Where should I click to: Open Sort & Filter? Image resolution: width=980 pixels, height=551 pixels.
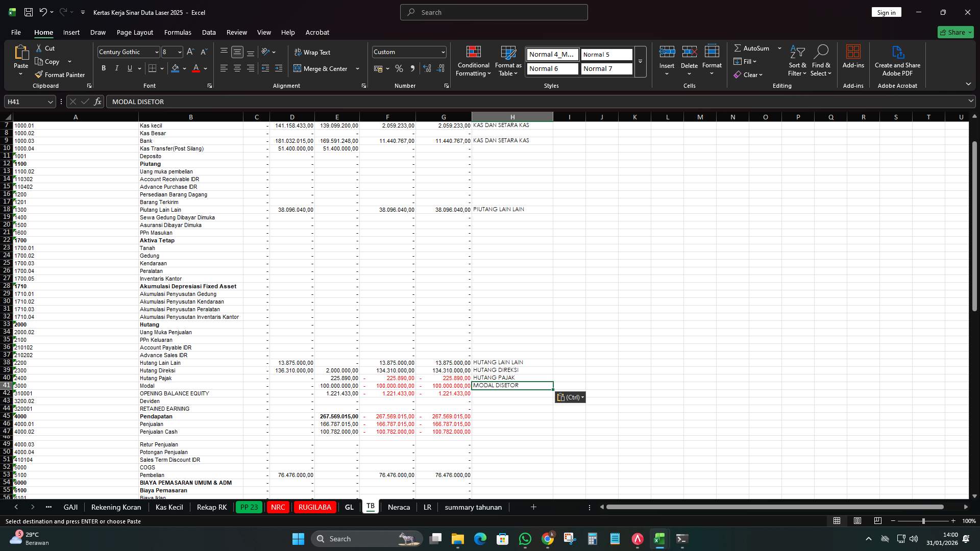coord(797,61)
